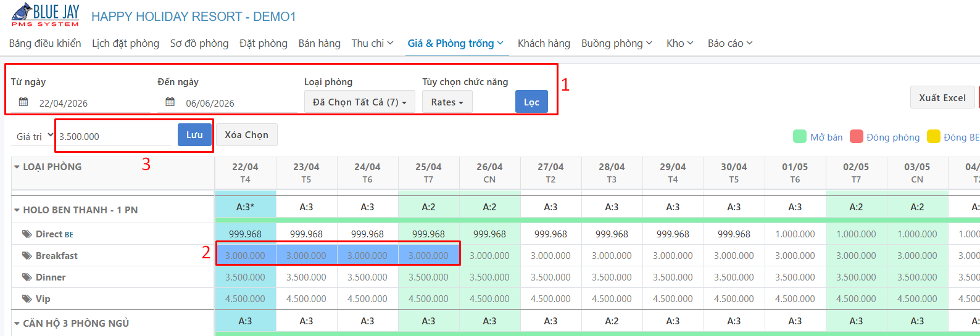
Task: Collapse the LOẠI PHÒNG header
Action: pyautogui.click(x=16, y=167)
